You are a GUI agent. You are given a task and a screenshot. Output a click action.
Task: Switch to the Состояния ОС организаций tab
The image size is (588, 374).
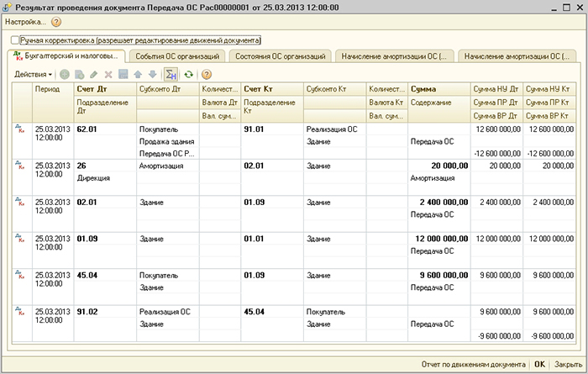pyautogui.click(x=280, y=56)
